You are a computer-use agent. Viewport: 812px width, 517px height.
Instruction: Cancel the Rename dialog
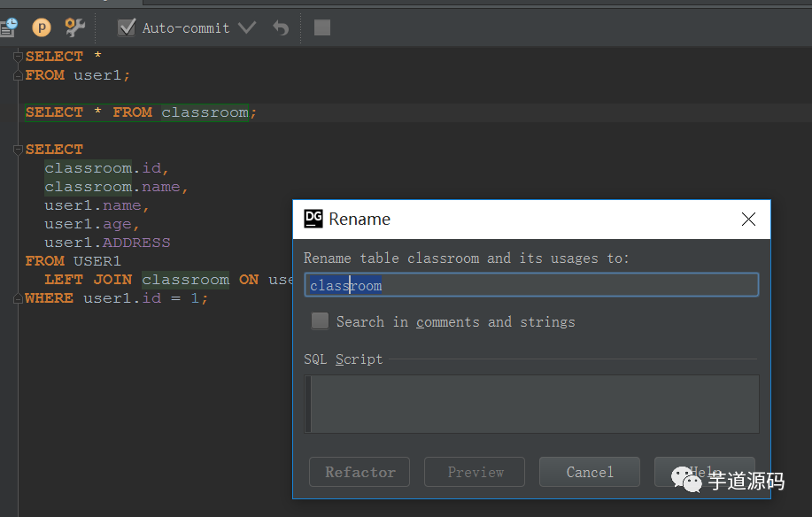(590, 472)
